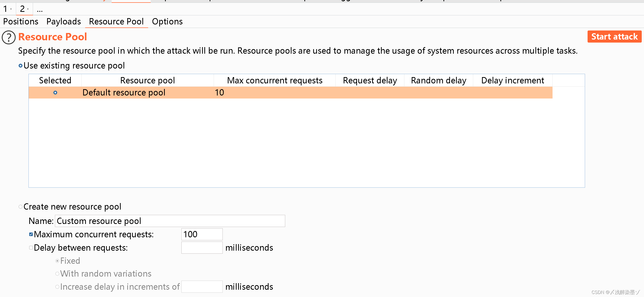Screen dimensions: 644x297
Task: Select With random variations delay option
Action: 57,274
